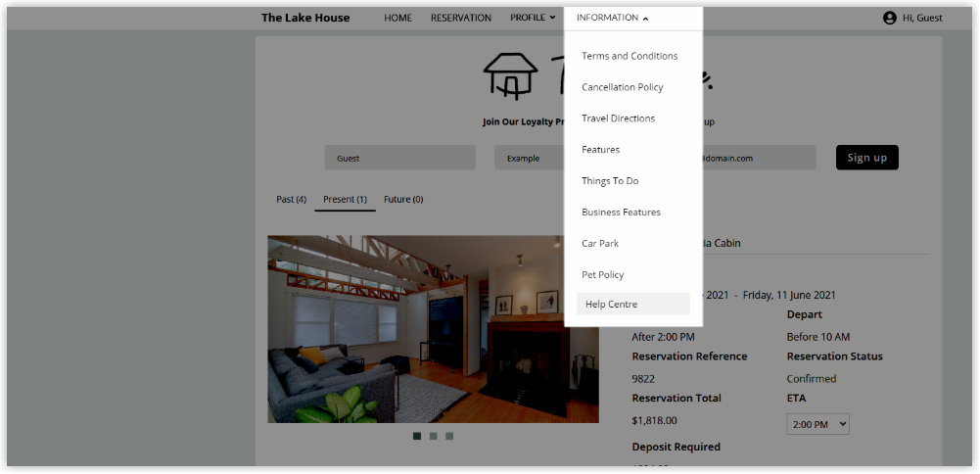This screenshot has height=474, width=980.
Task: Open Travel Directions menu entry
Action: [x=618, y=118]
